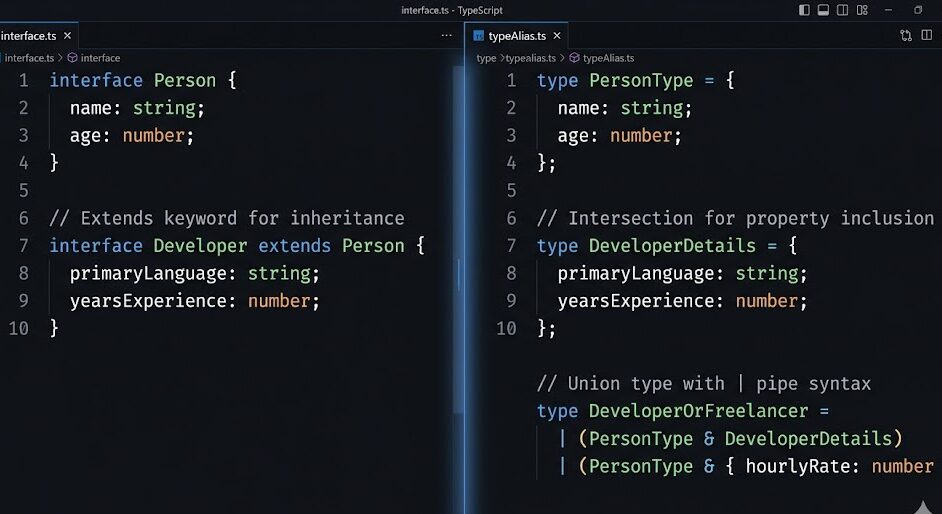
Task: Click line number 1 in interface.ts gutter
Action: point(23,80)
